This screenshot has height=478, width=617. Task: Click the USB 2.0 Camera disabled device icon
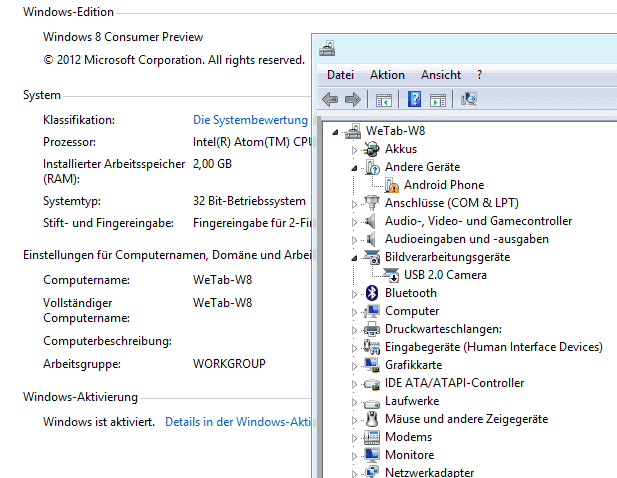[391, 275]
